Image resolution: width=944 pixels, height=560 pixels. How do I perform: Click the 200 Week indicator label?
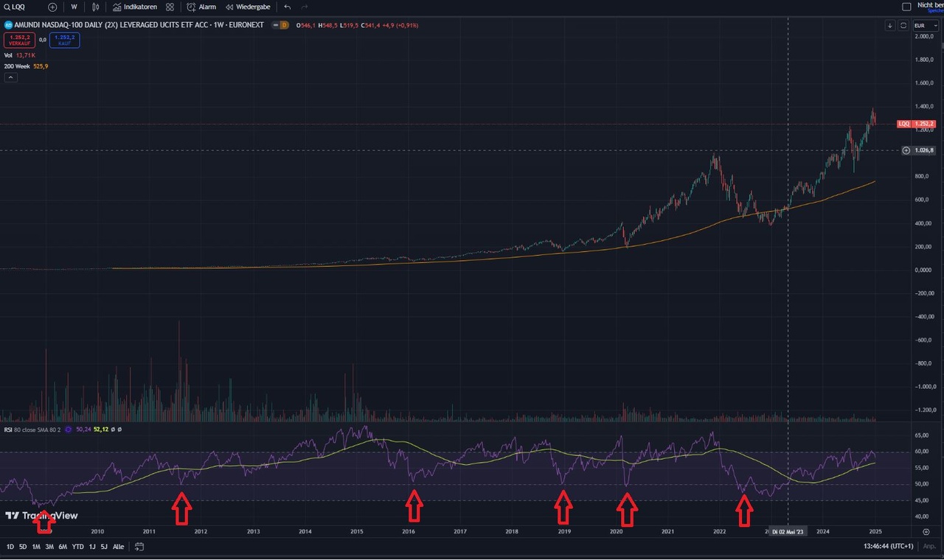click(18, 66)
